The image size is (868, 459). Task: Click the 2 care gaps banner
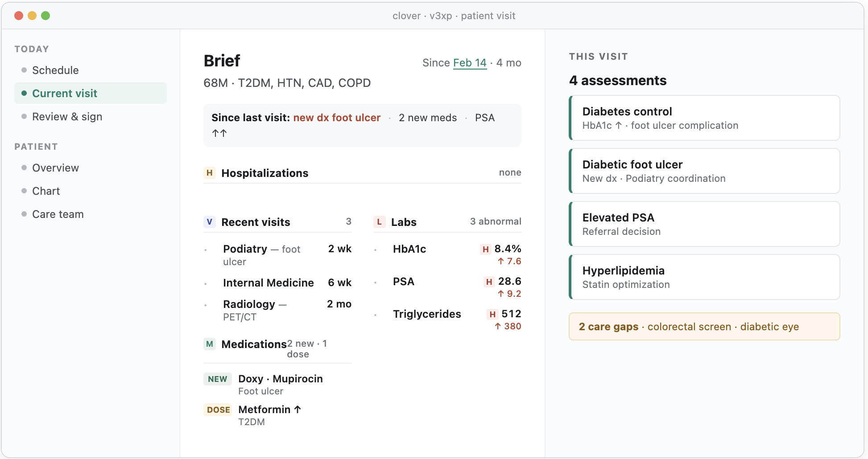coord(704,327)
